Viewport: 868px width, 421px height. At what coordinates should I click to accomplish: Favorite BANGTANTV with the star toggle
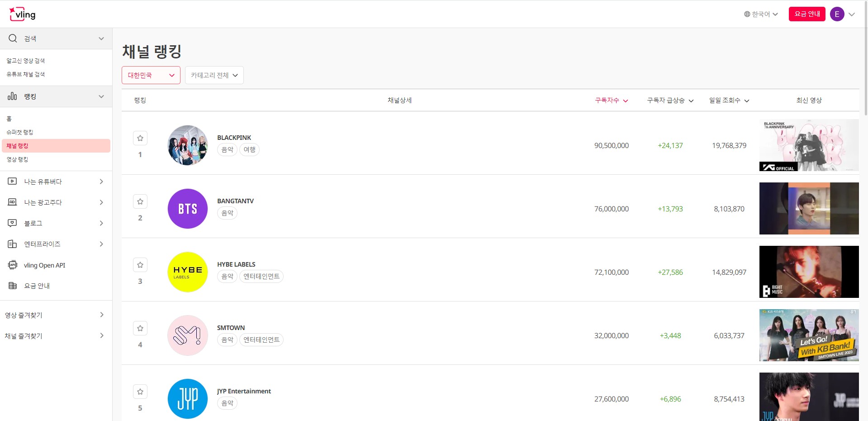coord(140,201)
